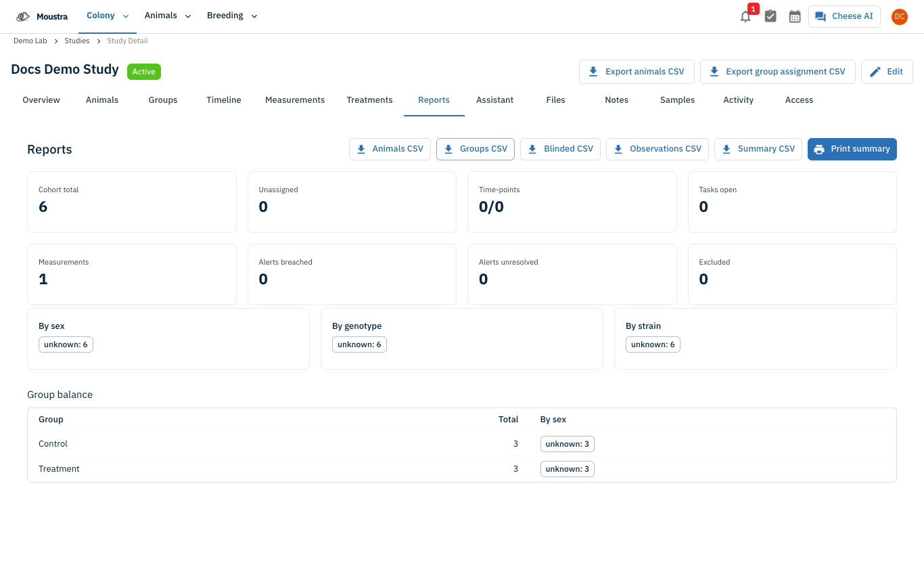Click the Treatment group row
The height and width of the screenshot is (578, 924).
(x=462, y=469)
